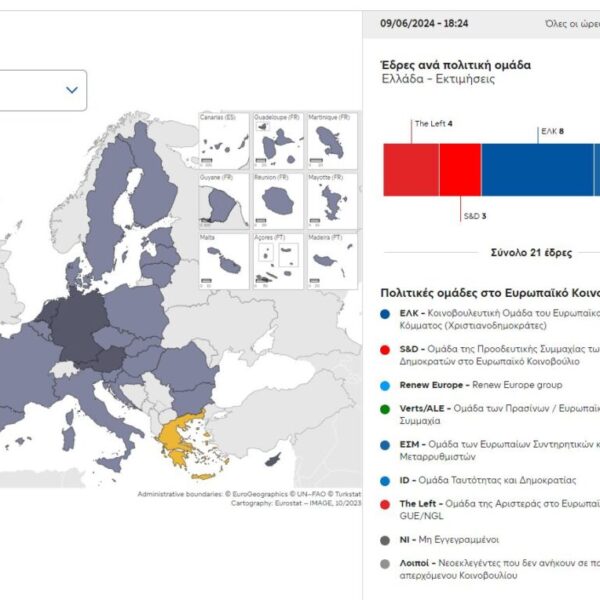
Task: Click the 'Έδρες ανά πολιτική ομάδα' heading
Action: point(456,65)
